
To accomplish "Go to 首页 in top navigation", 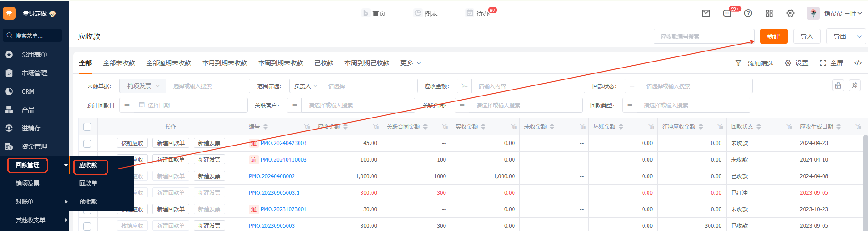I will tap(374, 13).
